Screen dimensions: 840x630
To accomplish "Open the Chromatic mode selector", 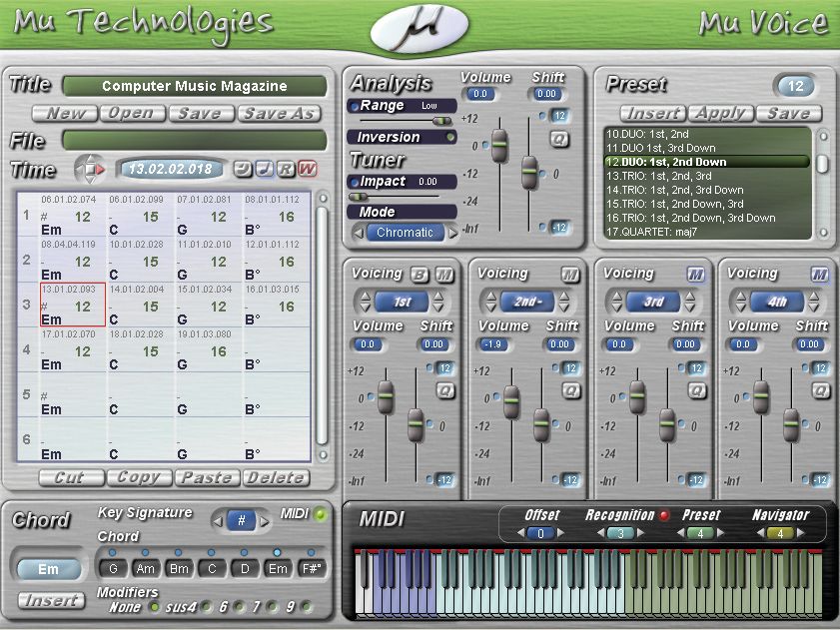I will point(405,233).
